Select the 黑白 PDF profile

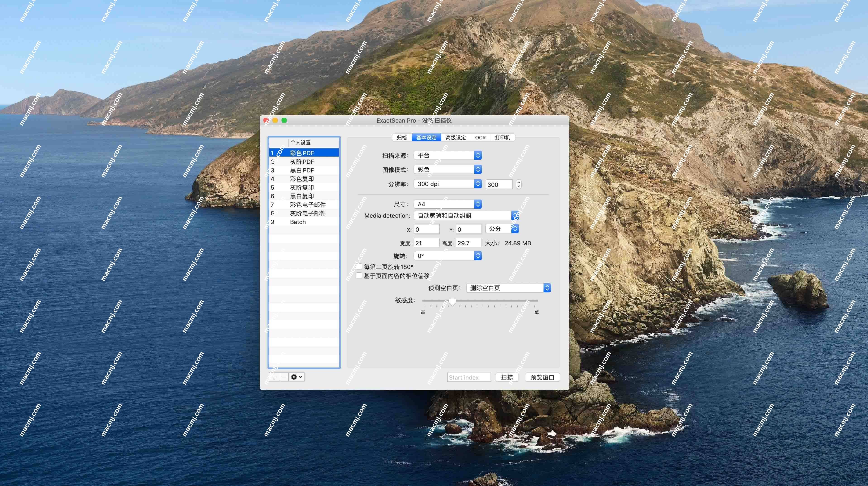304,170
